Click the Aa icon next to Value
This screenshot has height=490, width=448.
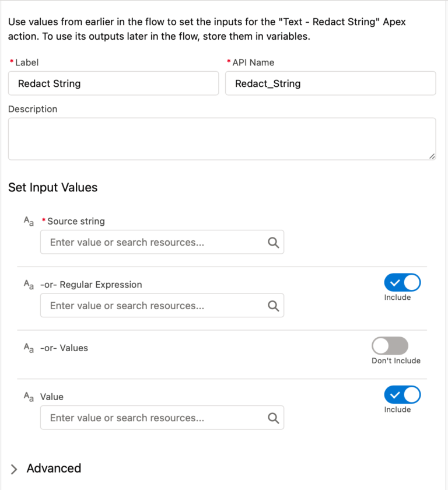pos(28,397)
